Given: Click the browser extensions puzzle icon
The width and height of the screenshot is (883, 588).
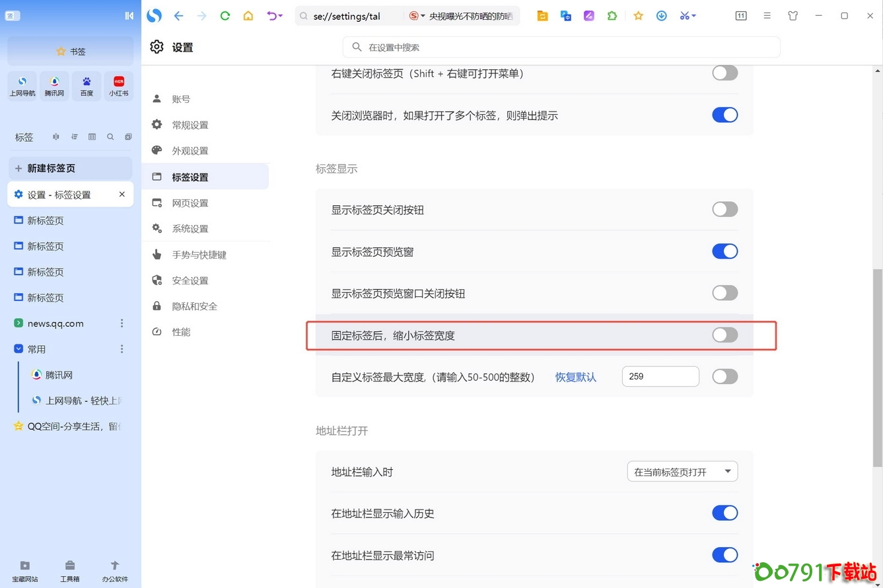Looking at the screenshot, I should 612,15.
